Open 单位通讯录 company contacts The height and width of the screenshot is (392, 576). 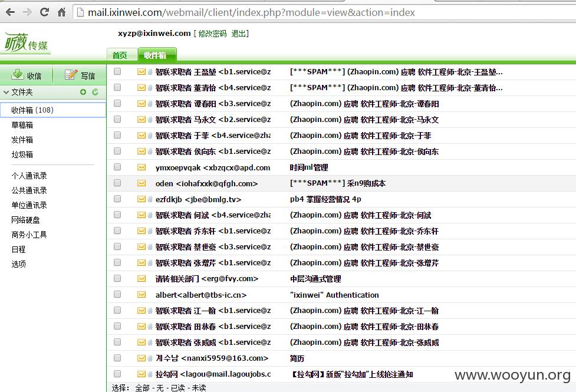pos(29,205)
